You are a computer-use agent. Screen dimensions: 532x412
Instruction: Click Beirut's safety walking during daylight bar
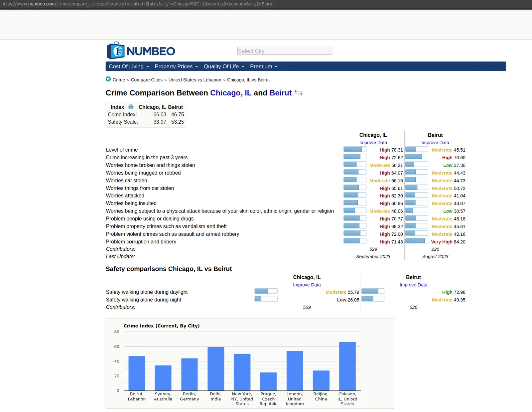click(x=373, y=291)
